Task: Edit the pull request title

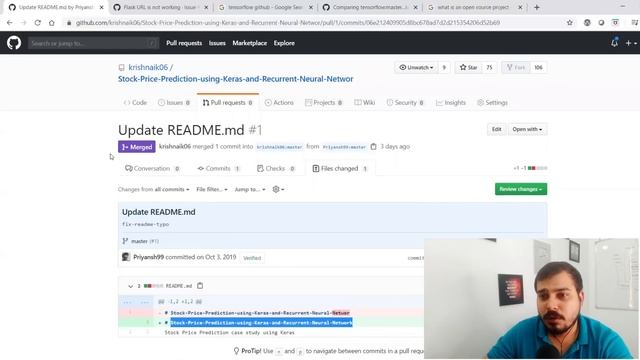Action: (x=496, y=129)
